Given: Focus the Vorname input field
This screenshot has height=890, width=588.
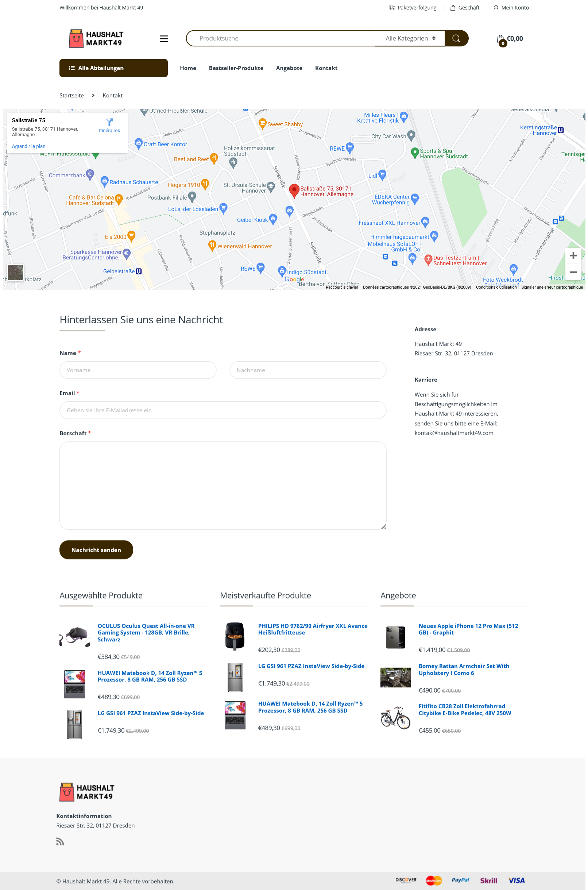Looking at the screenshot, I should [x=138, y=370].
